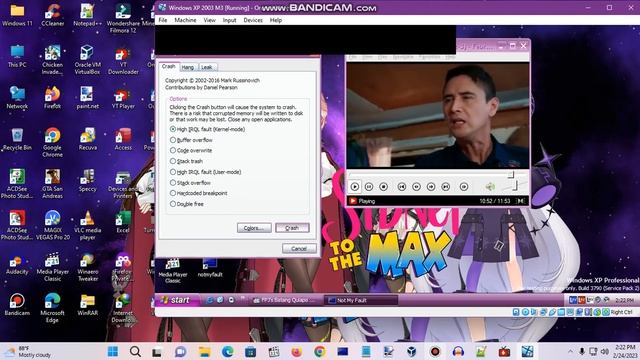
Task: Open paint.net desktop shortcut
Action: (x=87, y=98)
